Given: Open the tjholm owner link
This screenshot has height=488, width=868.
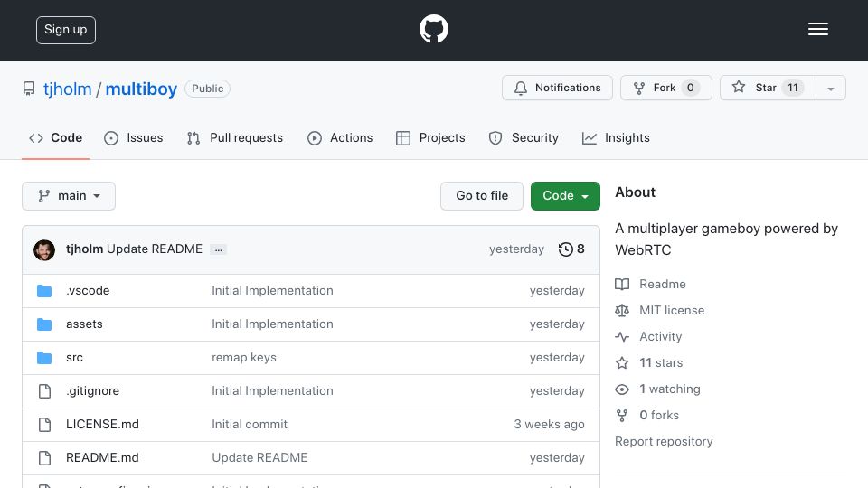Looking at the screenshot, I should point(68,89).
